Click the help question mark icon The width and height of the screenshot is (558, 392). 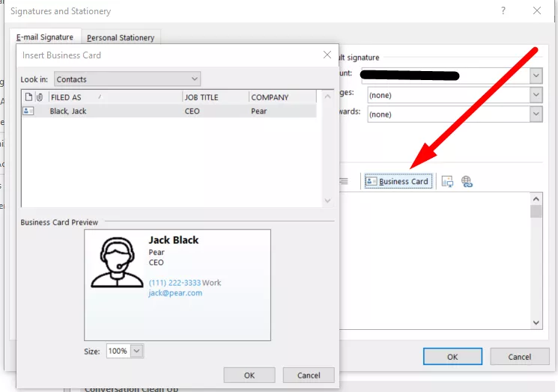coord(503,11)
